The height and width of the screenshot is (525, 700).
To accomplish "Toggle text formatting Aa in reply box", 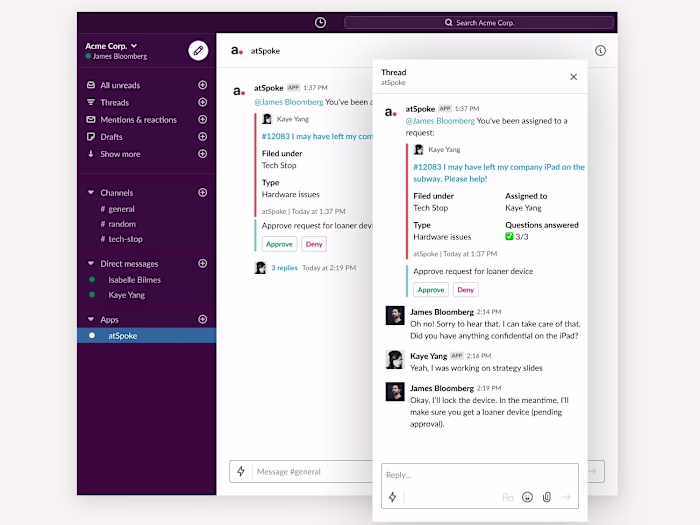I will click(508, 497).
